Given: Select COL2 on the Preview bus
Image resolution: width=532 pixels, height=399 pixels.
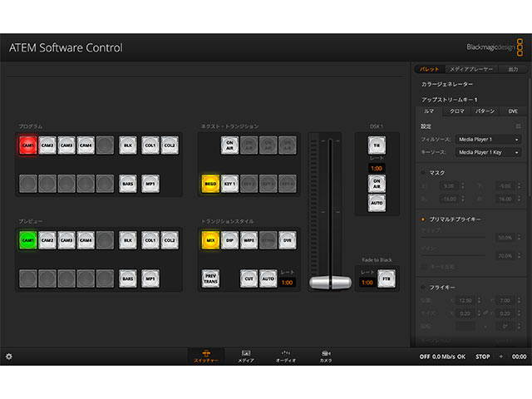Looking at the screenshot, I should [x=170, y=240].
